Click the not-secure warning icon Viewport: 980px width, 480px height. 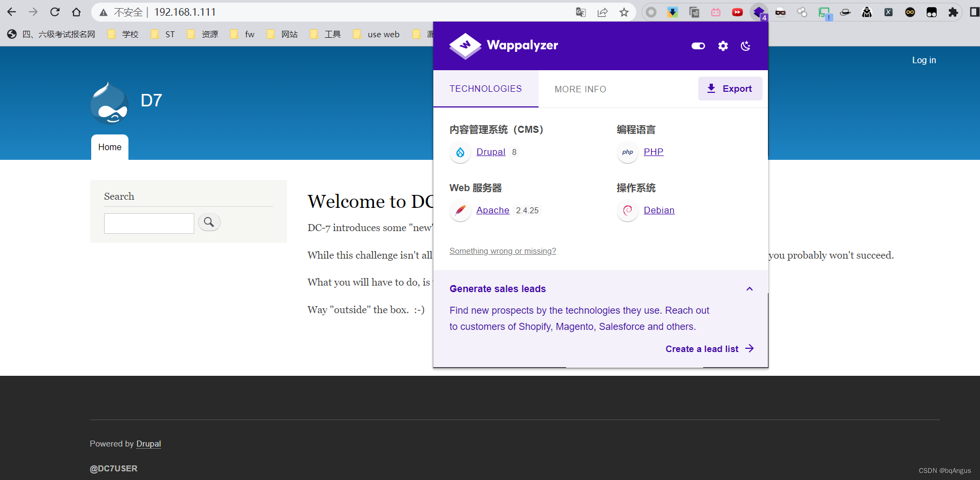coord(104,12)
